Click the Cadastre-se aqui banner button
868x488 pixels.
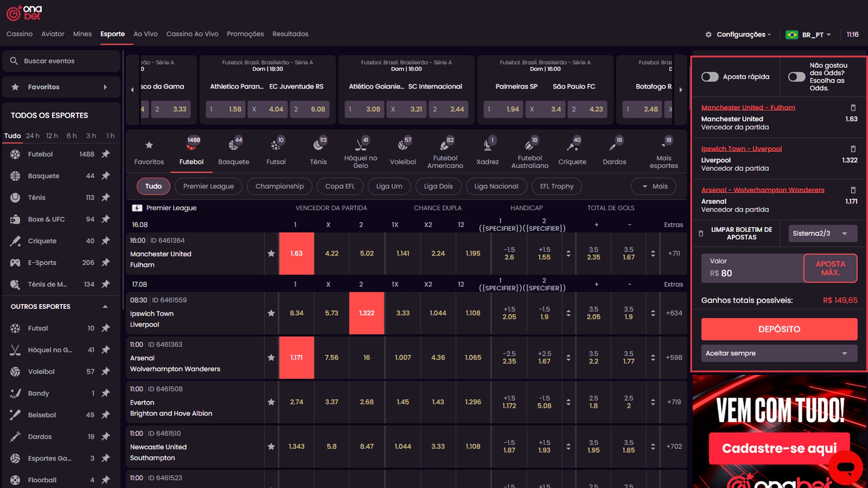click(x=779, y=448)
